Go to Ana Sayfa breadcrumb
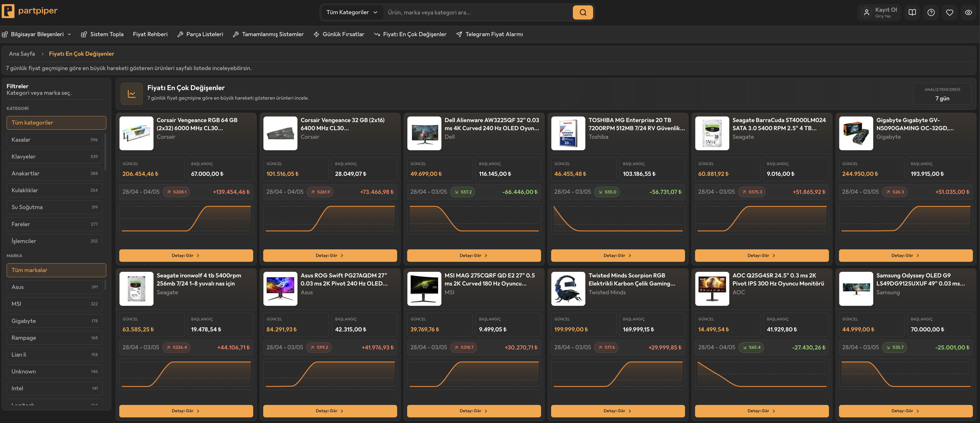980x423 pixels. pos(22,53)
